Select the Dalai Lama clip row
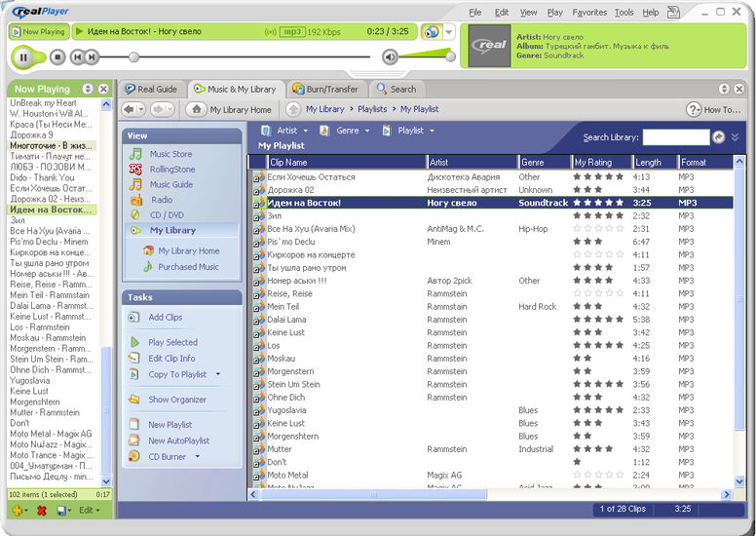Screen dimensions: 756x536 (491, 320)
